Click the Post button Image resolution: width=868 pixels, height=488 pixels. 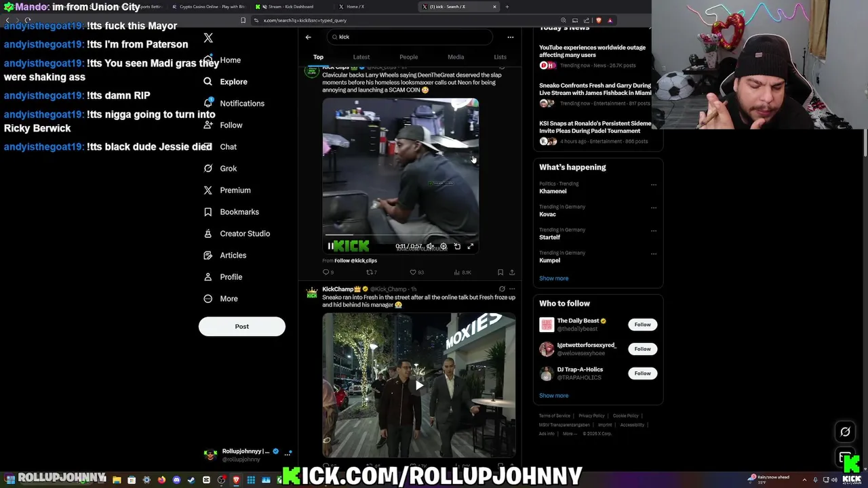coord(242,327)
